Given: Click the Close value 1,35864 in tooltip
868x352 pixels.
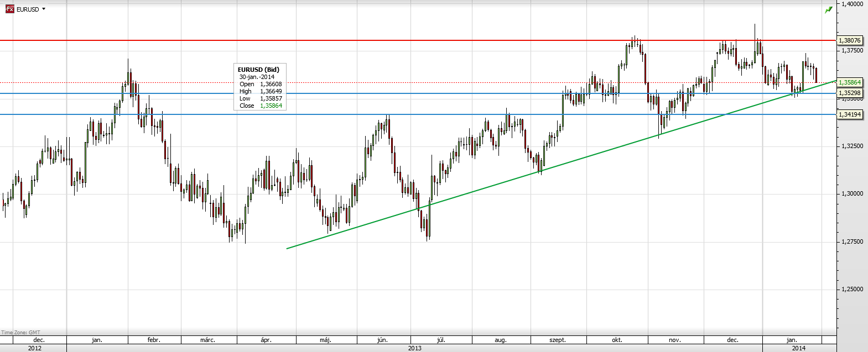Looking at the screenshot, I should [271, 106].
